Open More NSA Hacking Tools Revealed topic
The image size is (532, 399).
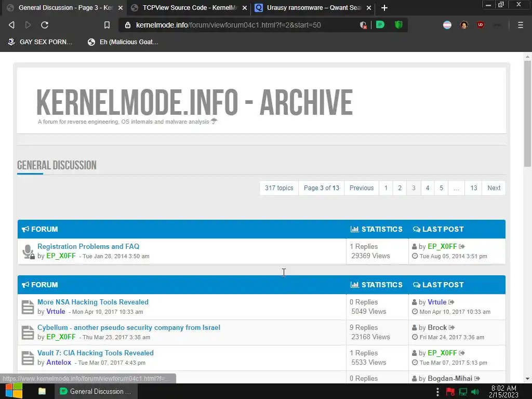coord(93,302)
